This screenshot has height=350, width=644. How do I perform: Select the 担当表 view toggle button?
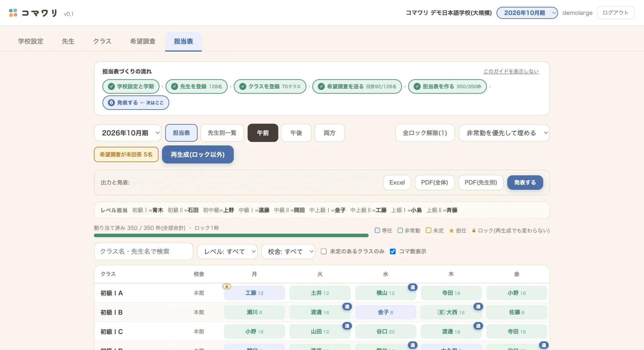click(181, 133)
